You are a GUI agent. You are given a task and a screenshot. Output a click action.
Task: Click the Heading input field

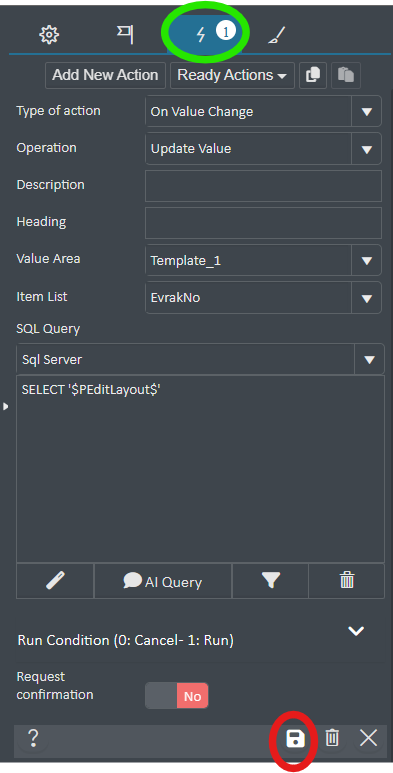pyautogui.click(x=263, y=223)
